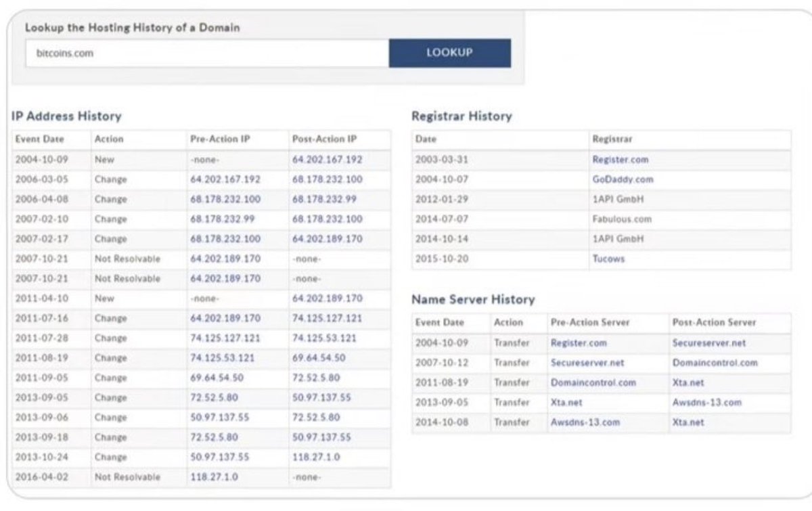Click 'Lookup the Hosting History of a Domain' title
The height and width of the screenshot is (511, 812).
[133, 28]
